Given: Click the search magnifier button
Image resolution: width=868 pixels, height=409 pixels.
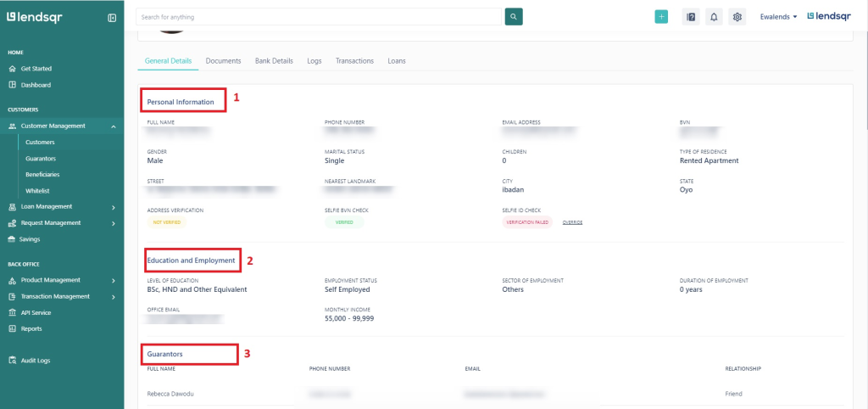Looking at the screenshot, I should click(514, 17).
